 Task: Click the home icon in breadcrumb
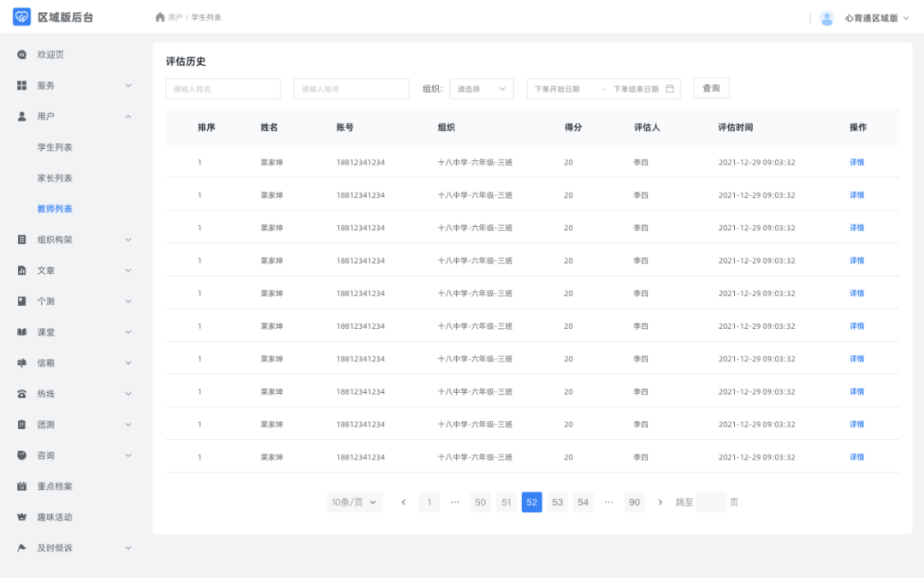160,17
